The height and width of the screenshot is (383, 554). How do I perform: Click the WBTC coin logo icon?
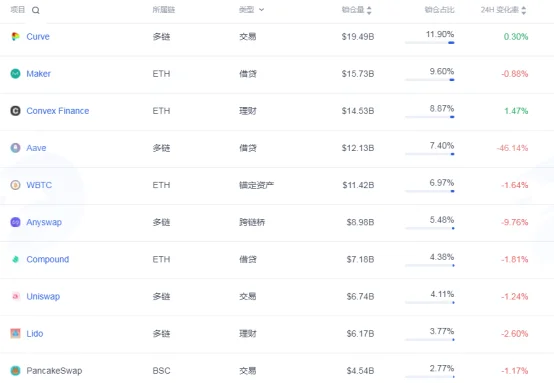(15, 185)
